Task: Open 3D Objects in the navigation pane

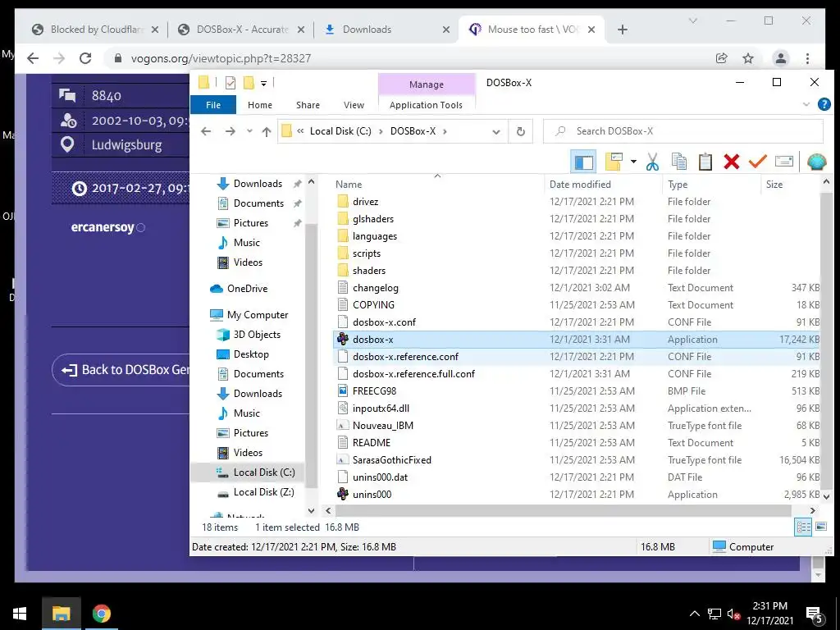Action: [x=257, y=335]
